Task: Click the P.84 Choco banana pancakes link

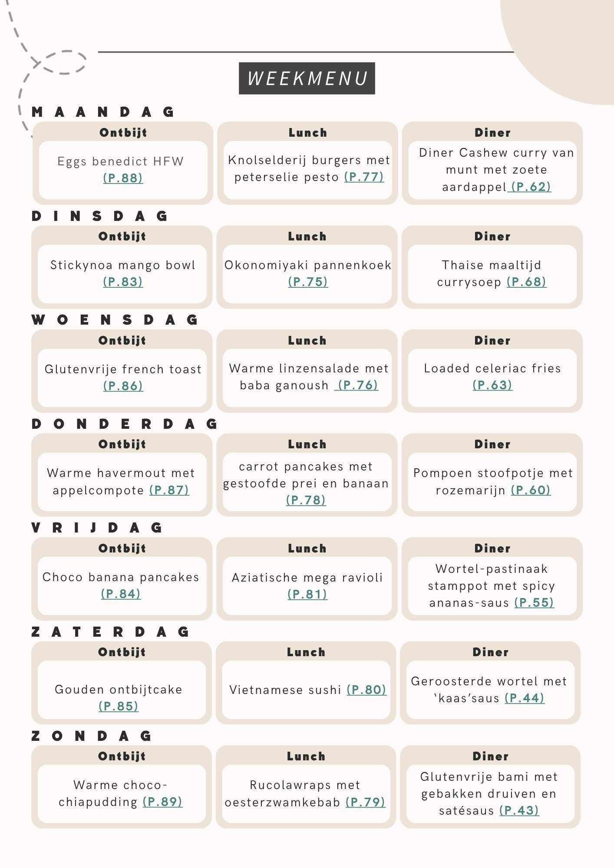Action: click(121, 594)
